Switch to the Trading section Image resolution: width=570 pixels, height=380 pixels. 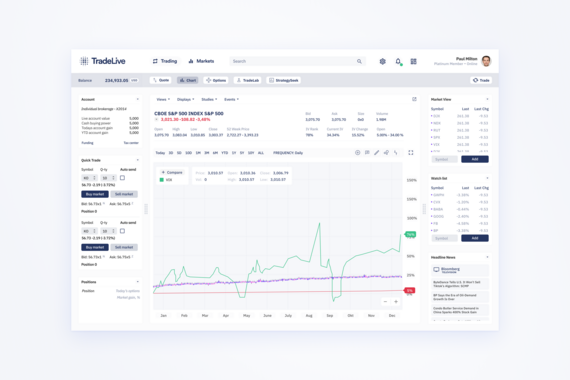[x=165, y=61]
